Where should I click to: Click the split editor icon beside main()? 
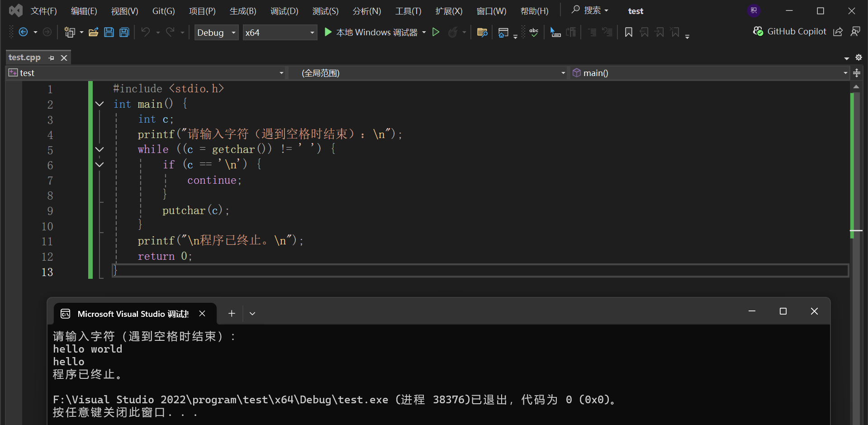857,73
